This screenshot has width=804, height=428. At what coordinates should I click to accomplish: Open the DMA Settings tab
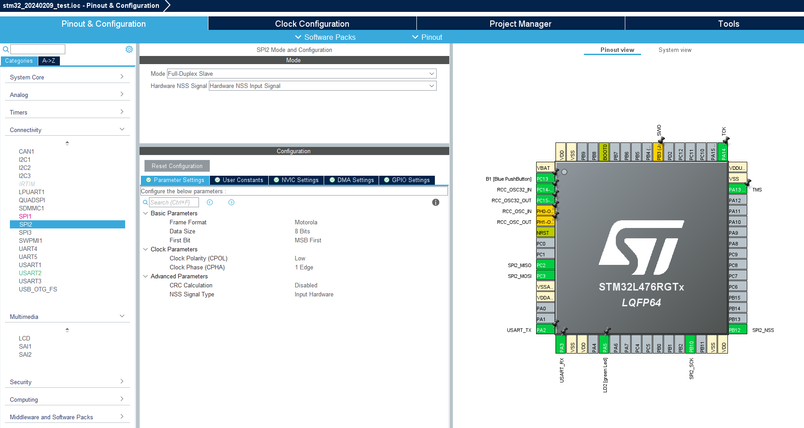tap(351, 180)
